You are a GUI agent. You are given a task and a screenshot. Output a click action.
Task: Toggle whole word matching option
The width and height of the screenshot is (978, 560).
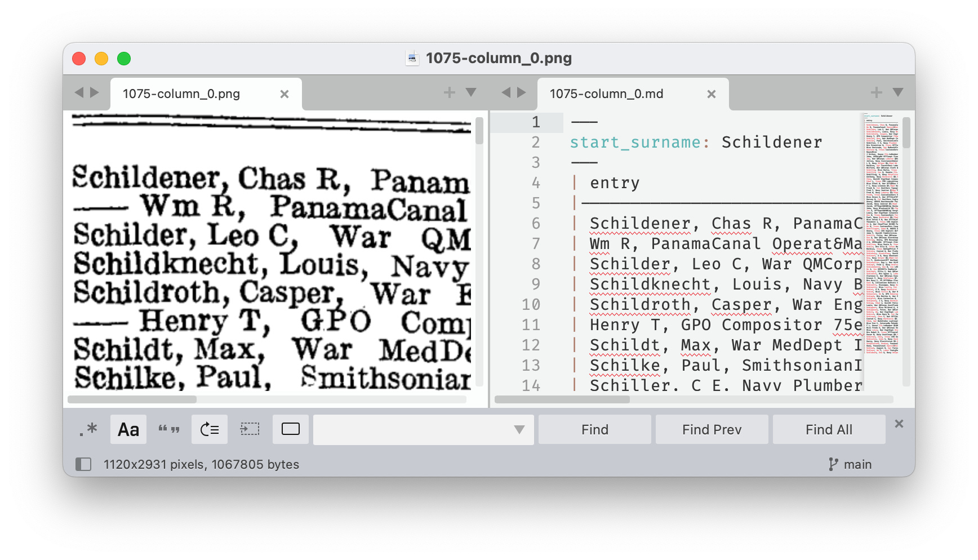(x=169, y=429)
